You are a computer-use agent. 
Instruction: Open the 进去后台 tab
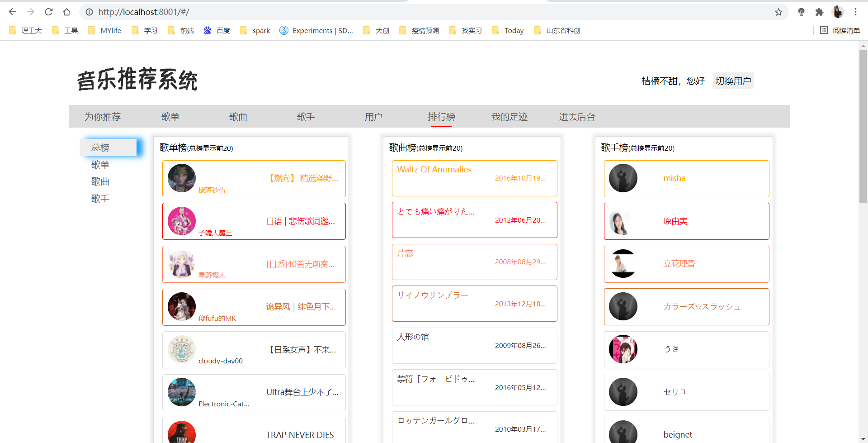click(577, 117)
